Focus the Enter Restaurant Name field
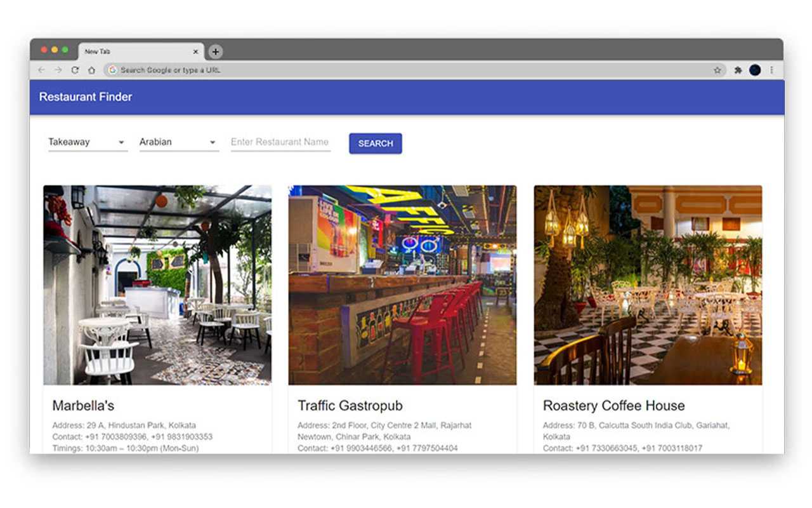 click(x=280, y=142)
